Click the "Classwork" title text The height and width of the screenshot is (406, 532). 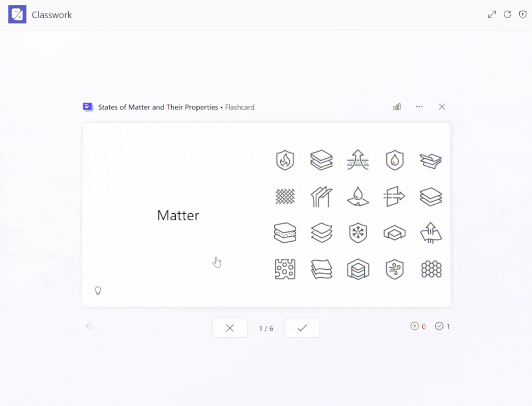[52, 15]
